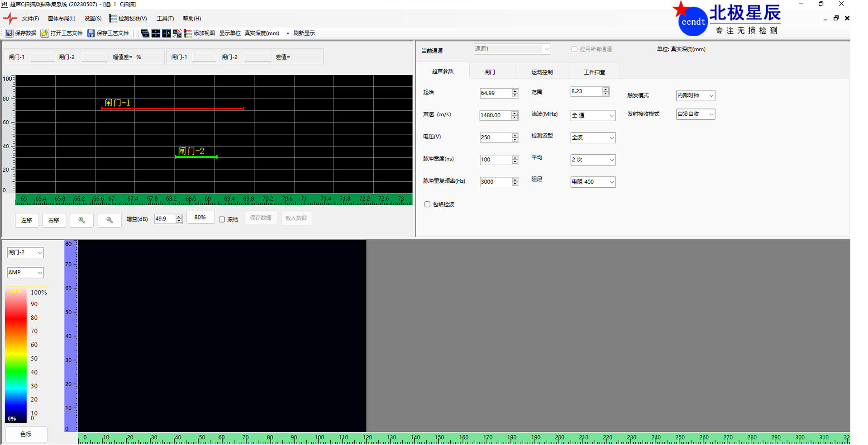
Task: Toggle the 冻结 freeze checkbox
Action: click(x=222, y=219)
